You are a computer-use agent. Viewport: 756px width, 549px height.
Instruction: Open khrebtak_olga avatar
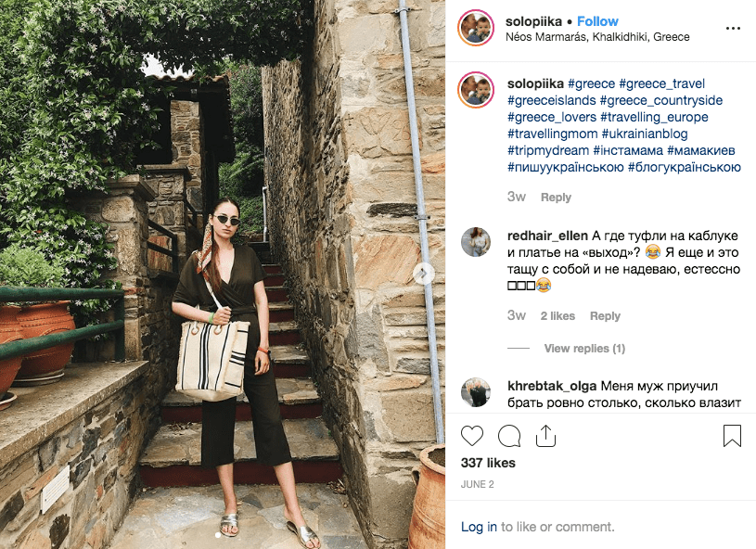[476, 392]
